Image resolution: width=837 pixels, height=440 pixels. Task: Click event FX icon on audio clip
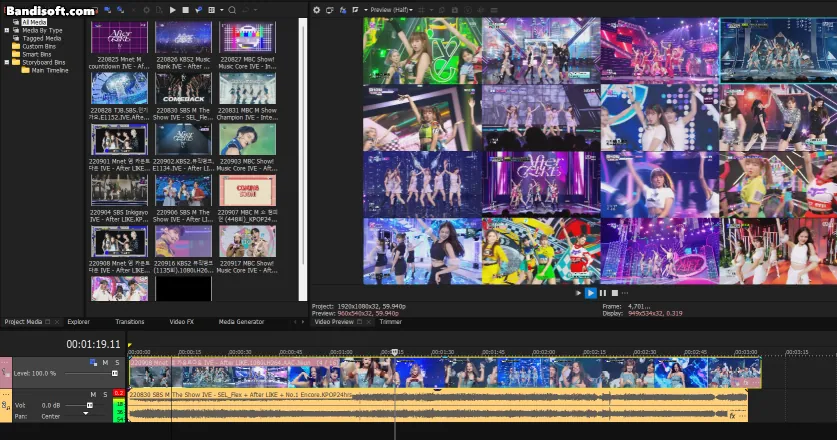732,415
